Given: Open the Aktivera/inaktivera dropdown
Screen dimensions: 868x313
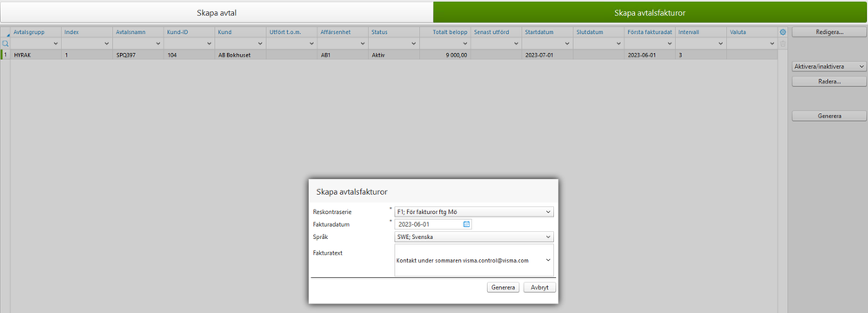Looking at the screenshot, I should pos(829,66).
